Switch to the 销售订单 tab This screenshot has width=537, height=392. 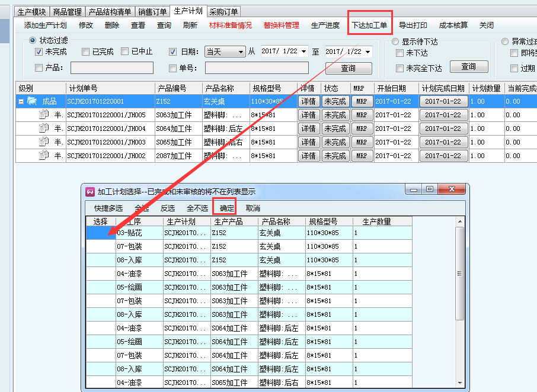(152, 11)
